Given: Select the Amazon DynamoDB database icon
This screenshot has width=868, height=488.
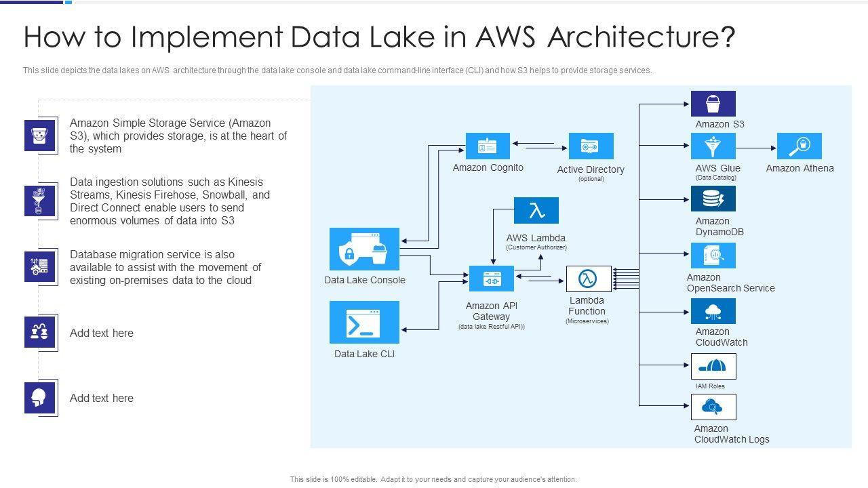Looking at the screenshot, I should pyautogui.click(x=713, y=199).
